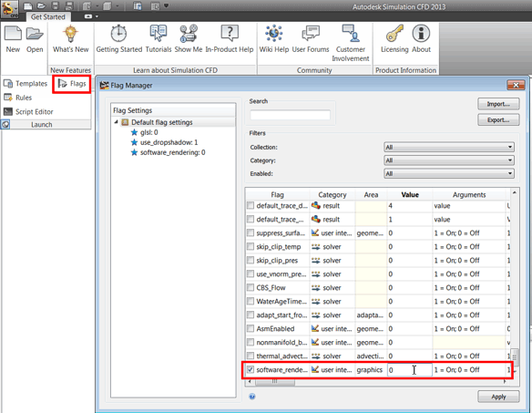Enable the first default_trace_d flag checkbox
532x413 pixels.
[251, 205]
